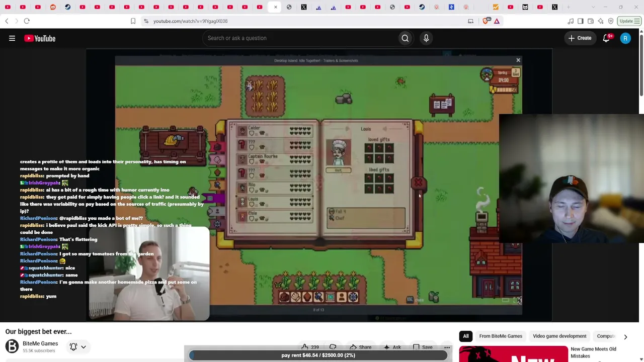Reload the page in the browser

click(x=27, y=21)
